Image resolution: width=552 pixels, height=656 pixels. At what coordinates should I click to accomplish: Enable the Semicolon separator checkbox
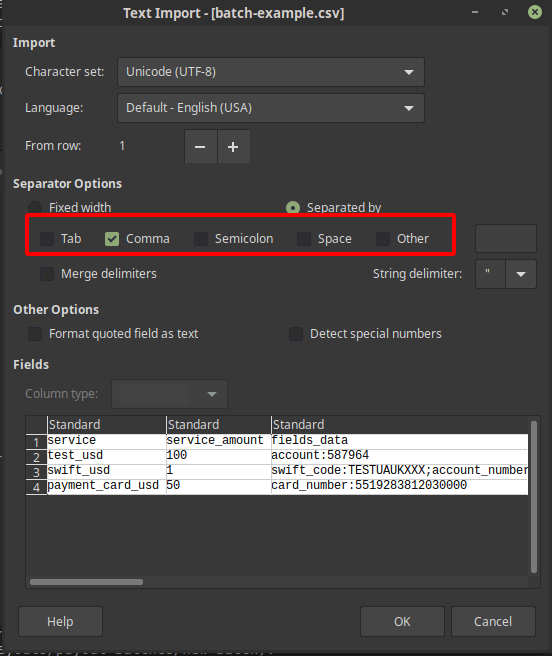pos(201,239)
